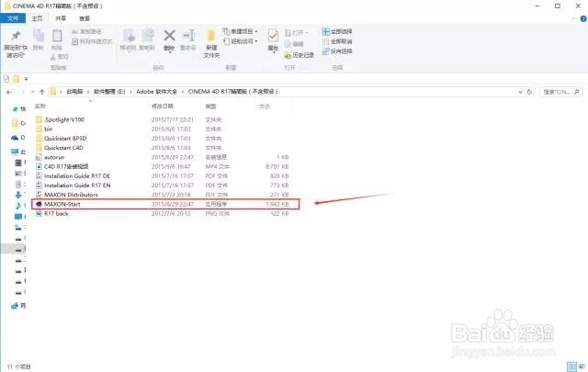Click Select all (全部选择)
The width and height of the screenshot is (588, 372).
pyautogui.click(x=337, y=31)
